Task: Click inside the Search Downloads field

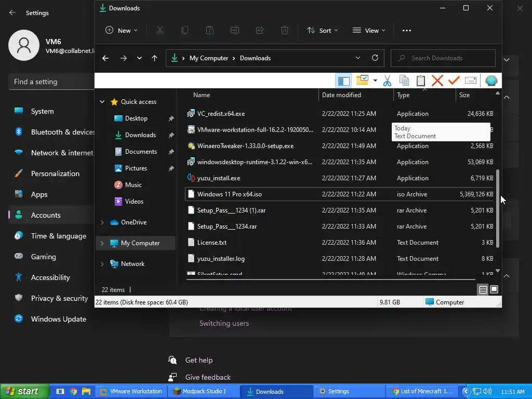Action: point(443,58)
